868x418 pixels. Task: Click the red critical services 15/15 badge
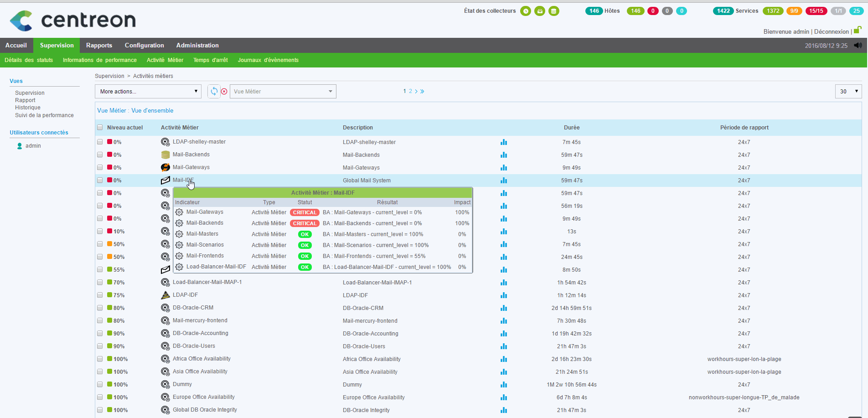pyautogui.click(x=816, y=11)
